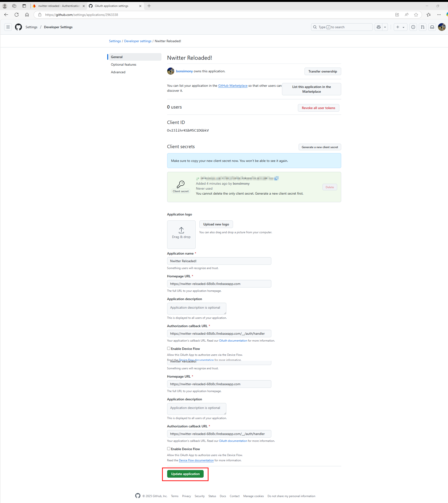Click the Drag & drop logo upload area

pyautogui.click(x=181, y=234)
